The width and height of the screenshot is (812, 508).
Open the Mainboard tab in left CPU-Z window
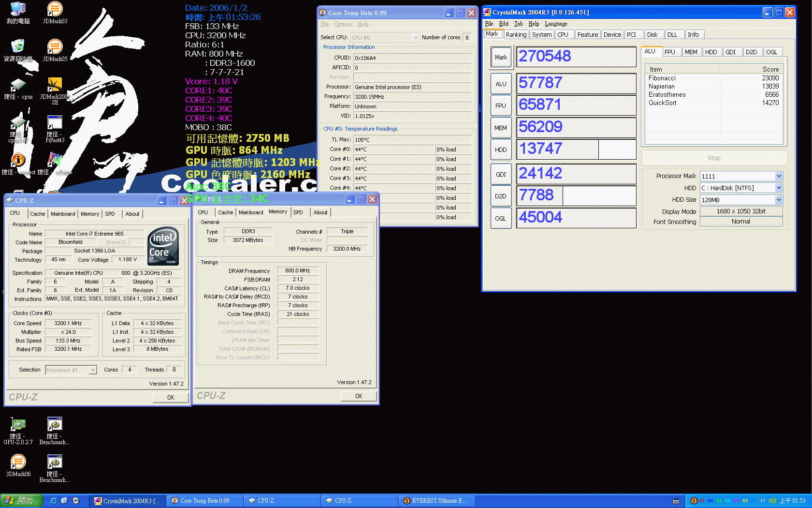63,214
